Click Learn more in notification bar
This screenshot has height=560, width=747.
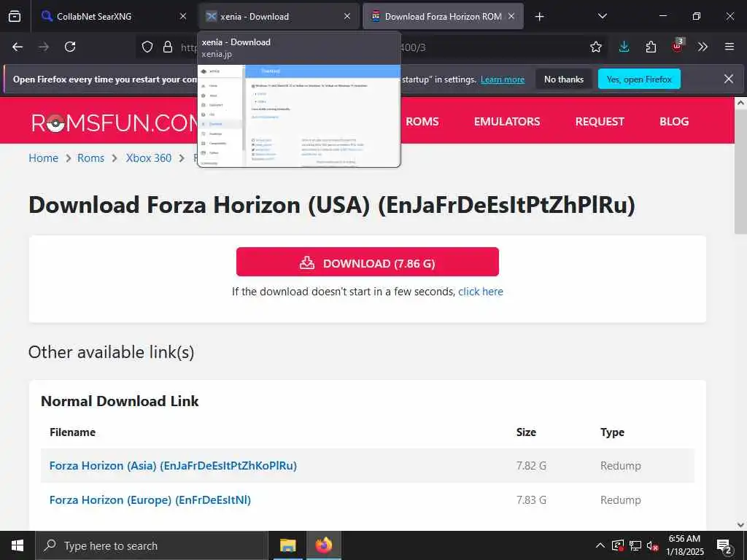point(503,79)
